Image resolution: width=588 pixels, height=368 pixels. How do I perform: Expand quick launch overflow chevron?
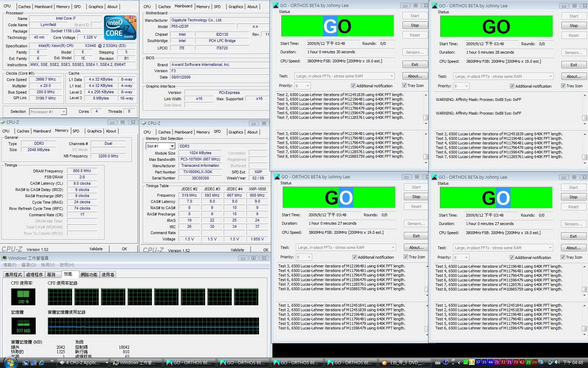[52, 361]
